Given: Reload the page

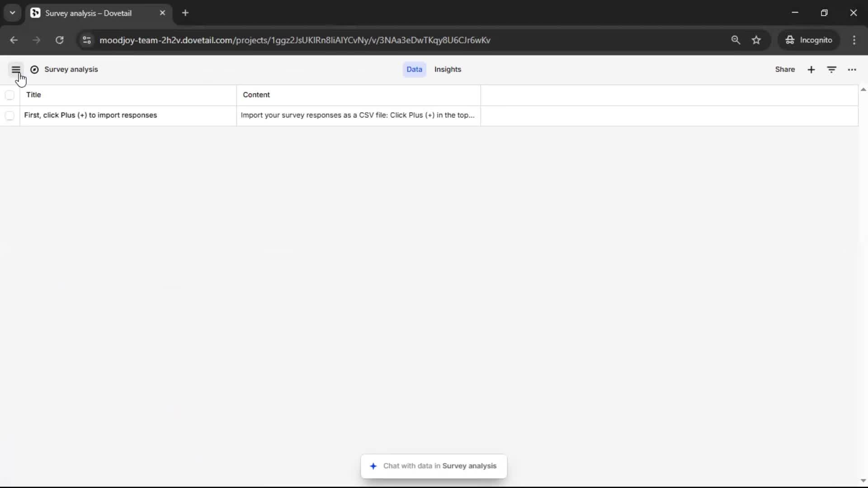Looking at the screenshot, I should [59, 40].
